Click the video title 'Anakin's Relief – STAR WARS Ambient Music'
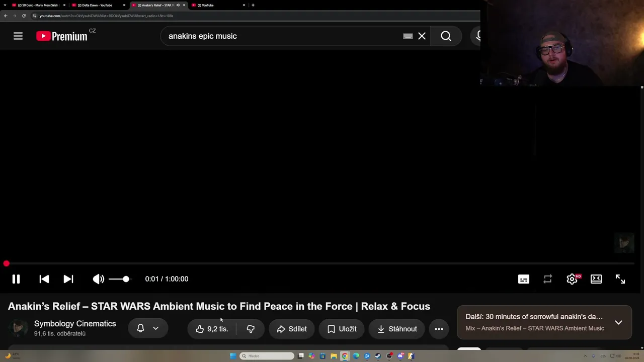This screenshot has height=362, width=644. 219,306
